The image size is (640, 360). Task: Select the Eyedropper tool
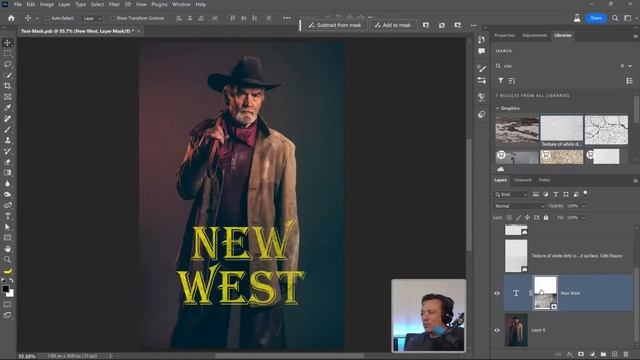pos(7,108)
